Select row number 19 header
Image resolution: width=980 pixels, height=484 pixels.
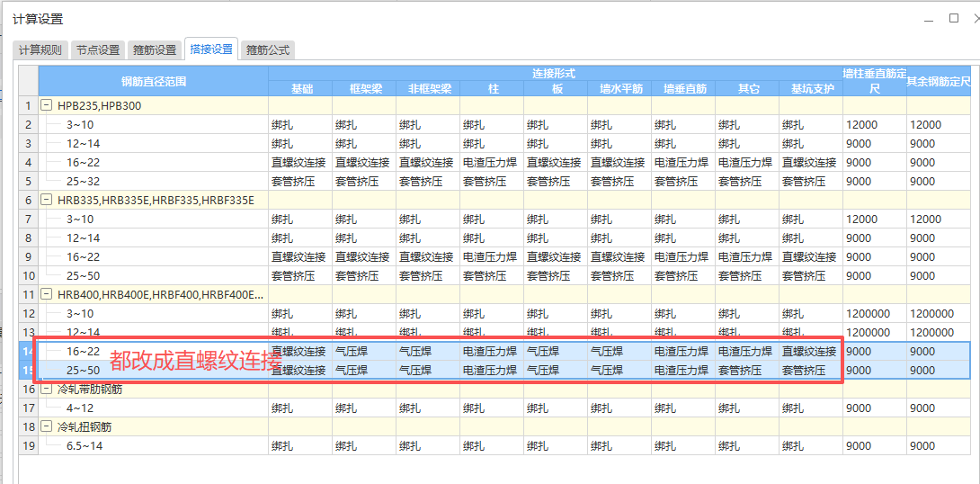click(28, 446)
